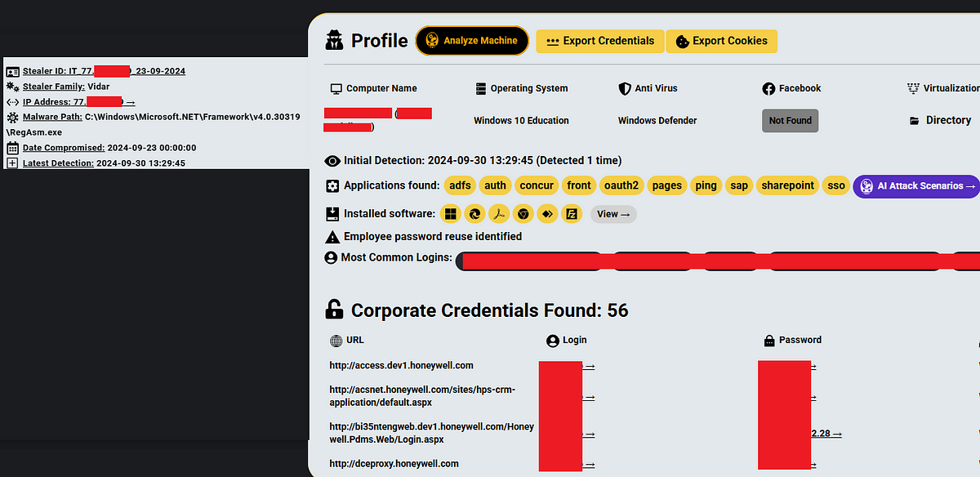Screen dimensions: 980x477
Task: Click the Adobe Acrobat installed software icon
Action: click(499, 214)
